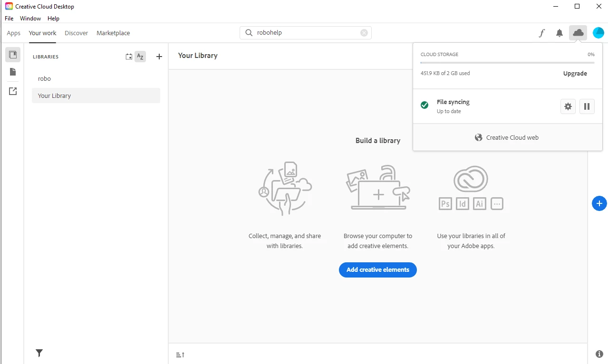Viewport: 608px width, 364px height.
Task: Click Add creative elements button
Action: [378, 269]
